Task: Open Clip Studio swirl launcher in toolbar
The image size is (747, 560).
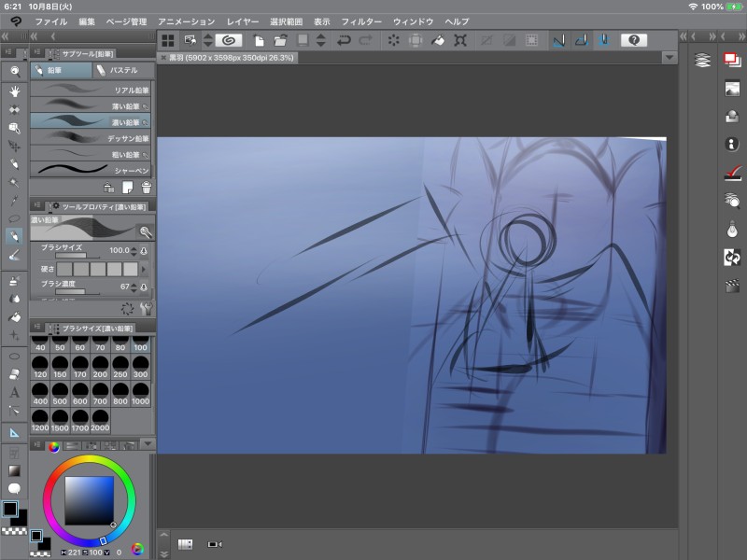Action: point(229,40)
